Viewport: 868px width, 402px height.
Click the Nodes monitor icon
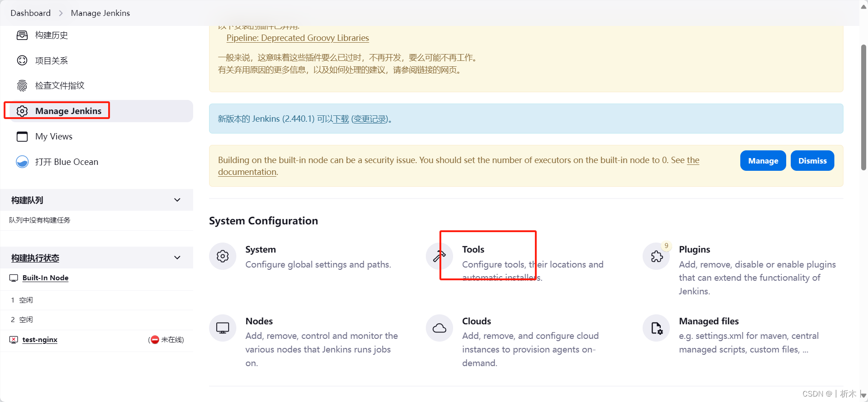point(223,328)
